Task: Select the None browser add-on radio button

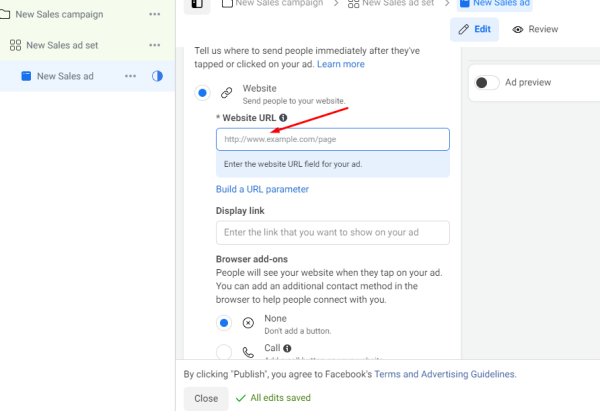Action: pyautogui.click(x=224, y=323)
